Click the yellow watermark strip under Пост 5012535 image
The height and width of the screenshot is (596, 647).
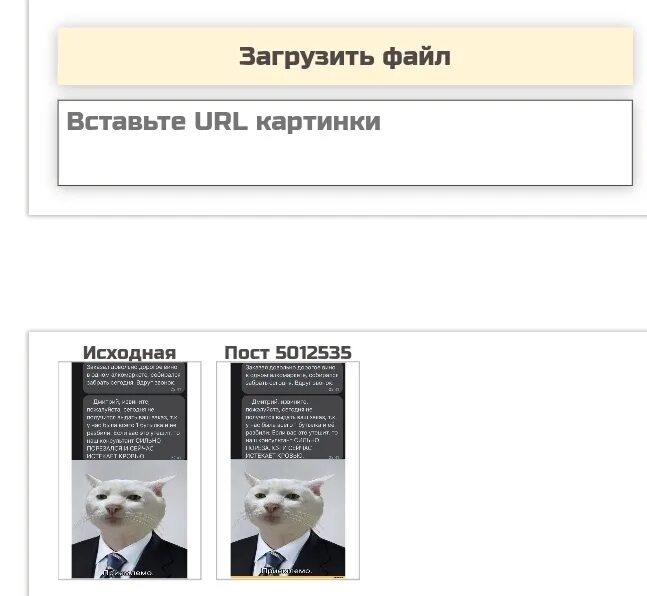point(288,577)
